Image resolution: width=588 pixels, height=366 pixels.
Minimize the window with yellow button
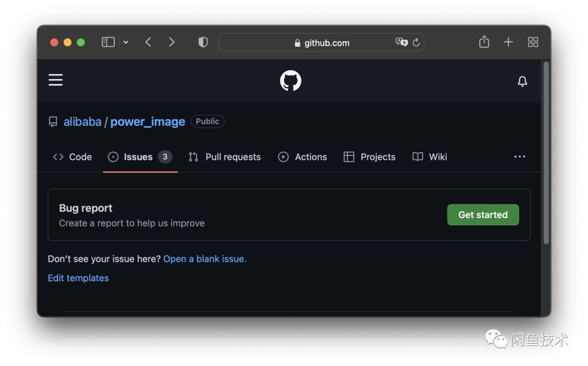pos(68,42)
